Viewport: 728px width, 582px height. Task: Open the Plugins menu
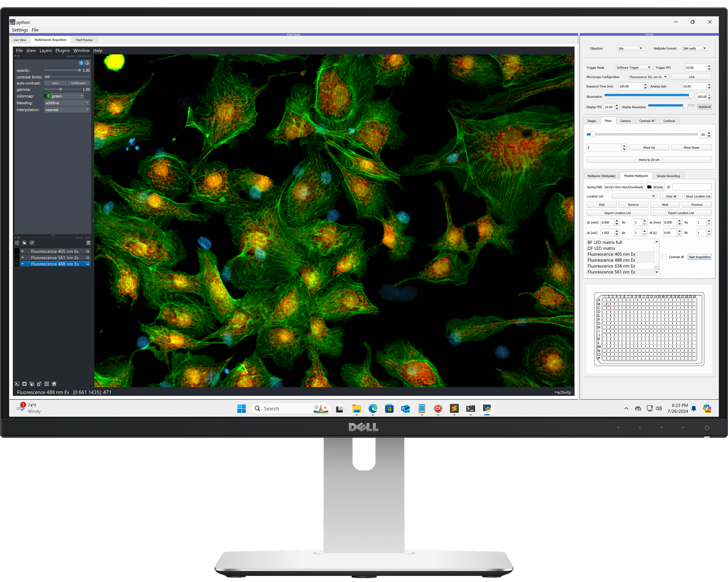point(63,51)
